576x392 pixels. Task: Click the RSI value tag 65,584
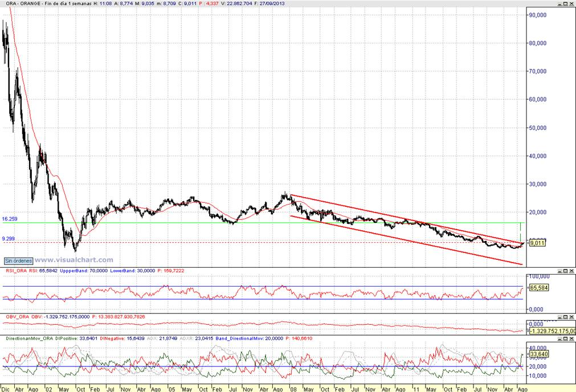539,288
